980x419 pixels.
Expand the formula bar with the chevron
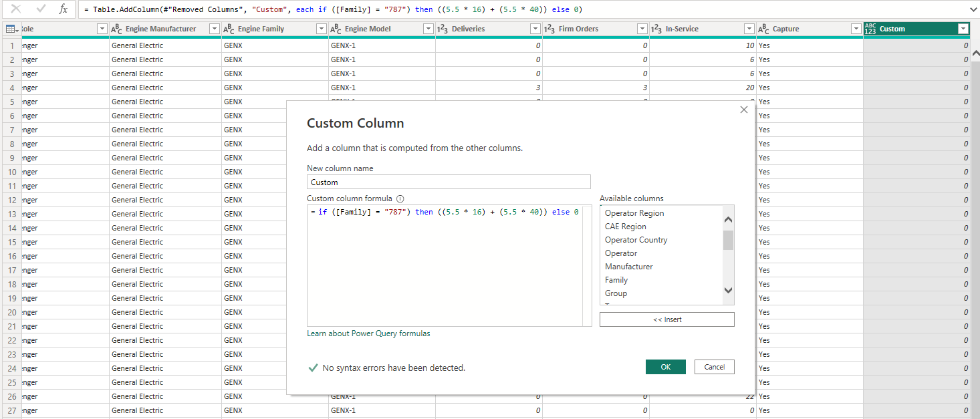(973, 9)
